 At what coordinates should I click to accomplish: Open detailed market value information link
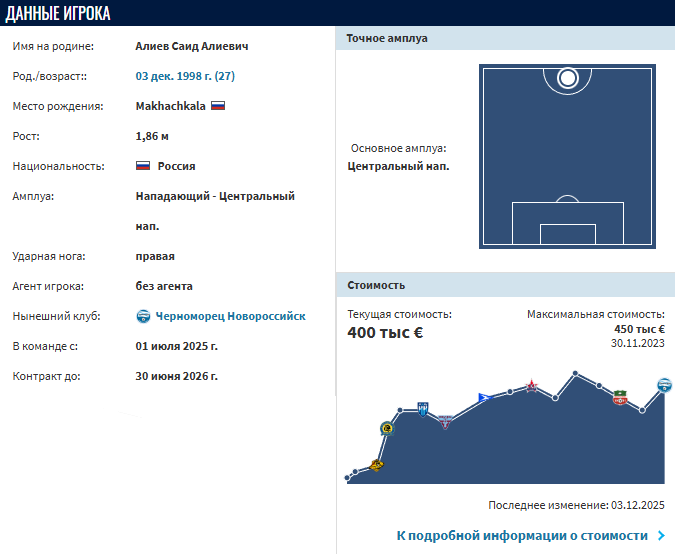[x=522, y=535]
